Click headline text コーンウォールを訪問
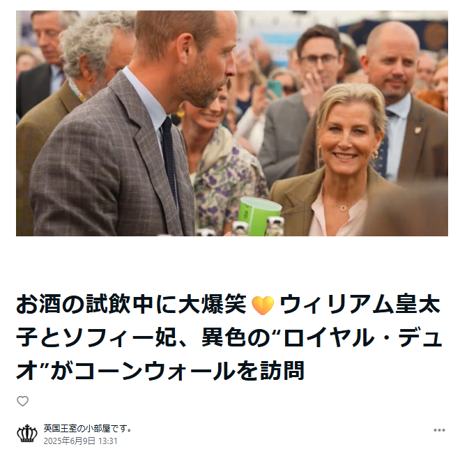Screen dimensions: 476x458 point(190,371)
